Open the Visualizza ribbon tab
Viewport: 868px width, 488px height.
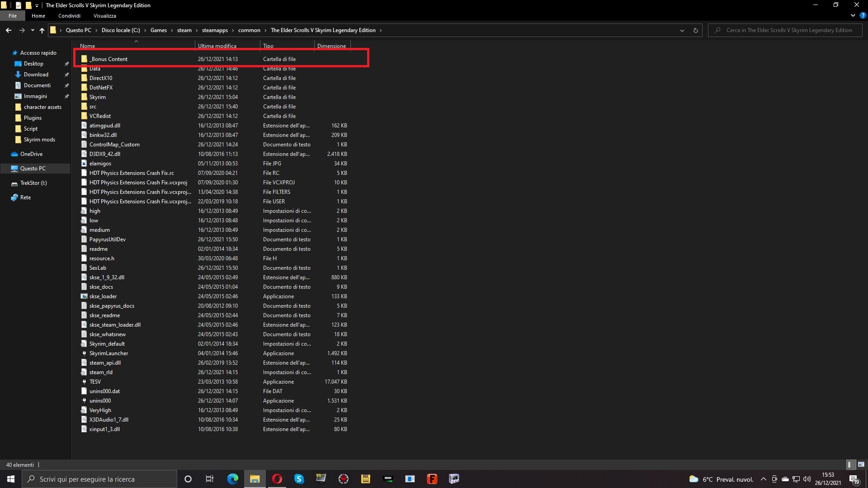[105, 16]
